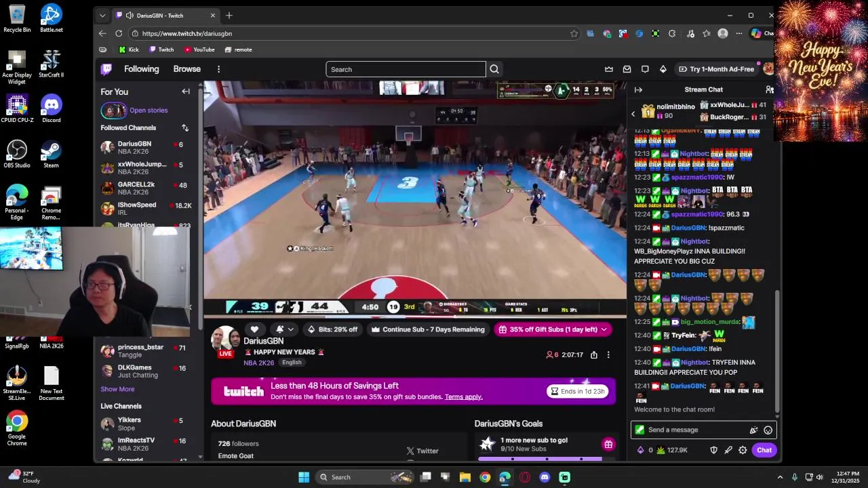
Task: Open the remote bookmark
Action: click(x=238, y=49)
